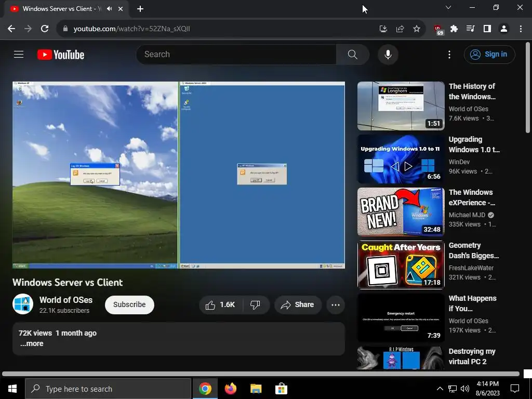Open Chrome profile avatar
Viewport: 532px width, 399px height.
click(504, 29)
